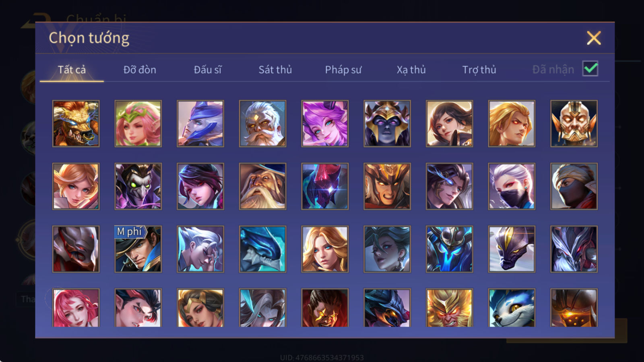Viewport: 644px width, 362px height.
Task: Filter heroes by Xạ thủ tab
Action: tap(411, 70)
